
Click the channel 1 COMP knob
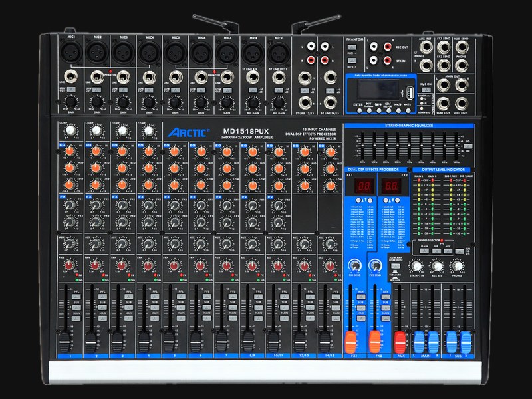(x=70, y=130)
